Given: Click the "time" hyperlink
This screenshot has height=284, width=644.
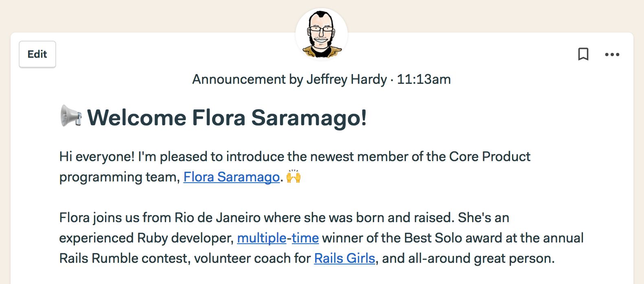Looking at the screenshot, I should pos(305,238).
